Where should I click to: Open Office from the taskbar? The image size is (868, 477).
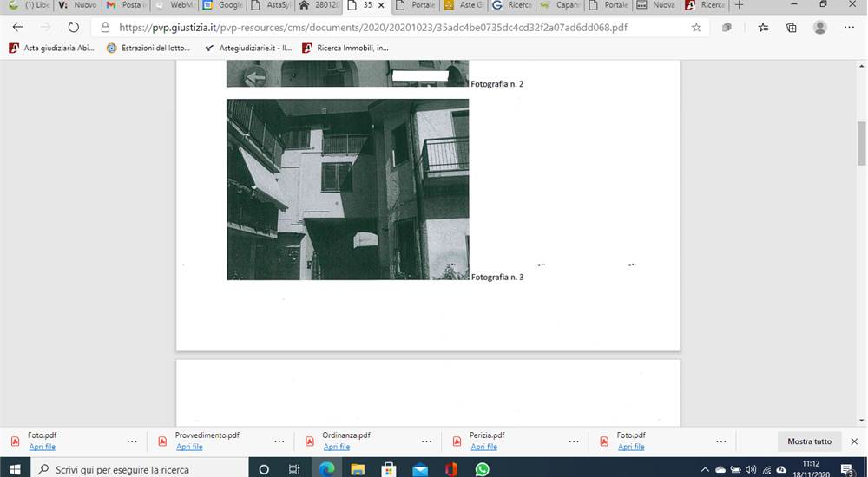pos(451,469)
